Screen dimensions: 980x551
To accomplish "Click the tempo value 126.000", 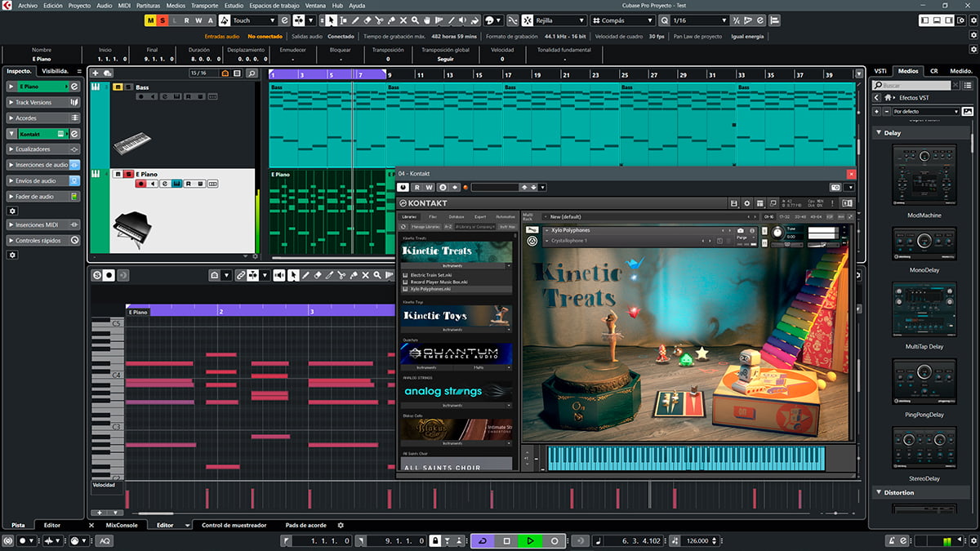I will click(x=697, y=540).
